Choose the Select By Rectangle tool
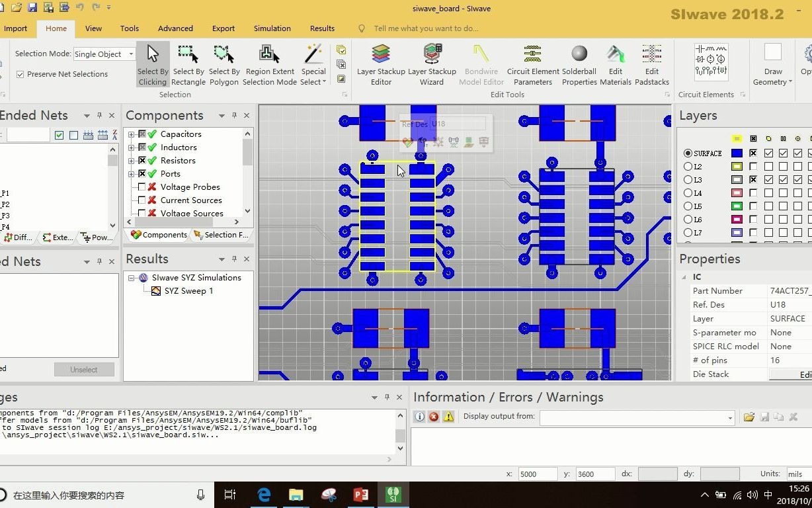Image resolution: width=812 pixels, height=508 pixels. 188,65
